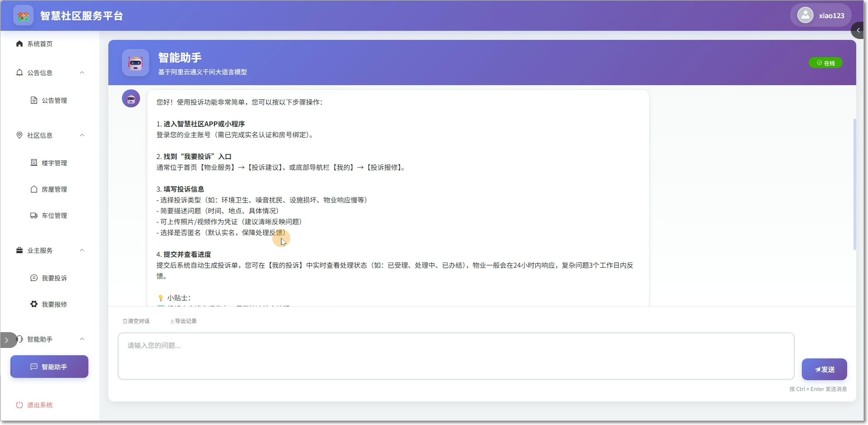Click the document icon beside 公告管理
This screenshot has height=425, width=868.
34,100
